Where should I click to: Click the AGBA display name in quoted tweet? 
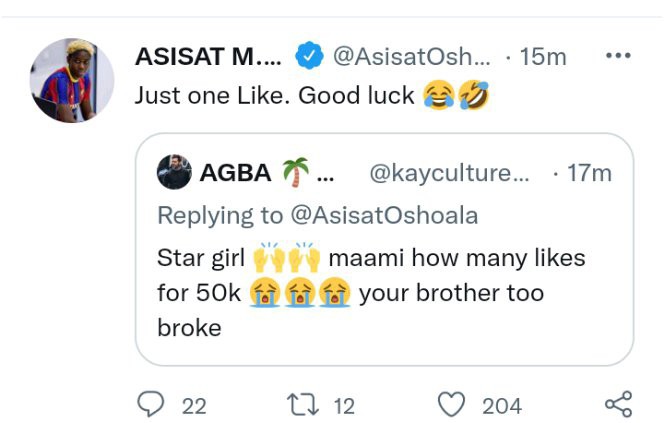(x=235, y=173)
